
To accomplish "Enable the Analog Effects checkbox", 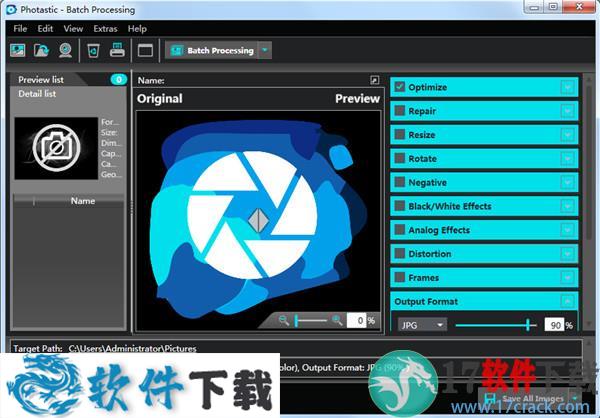I will pyautogui.click(x=400, y=230).
